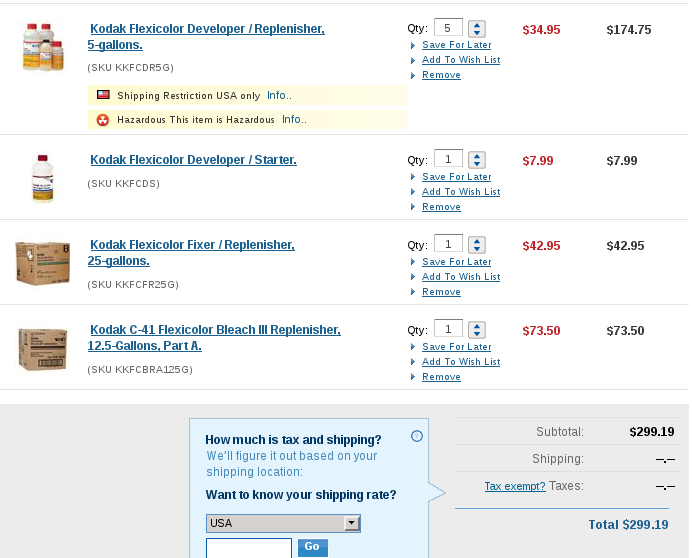The height and width of the screenshot is (558, 692).
Task: Adjust quantity stepper for Flexicolor Developer Starter
Action: (477, 160)
